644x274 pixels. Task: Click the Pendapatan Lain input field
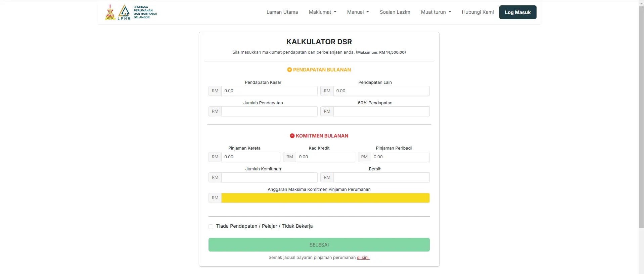381,91
